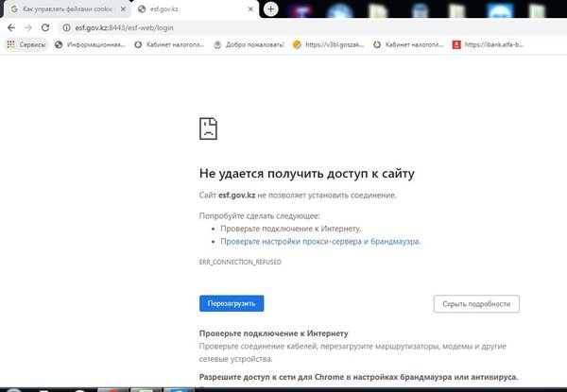Click the Перезагрузить button
Viewport: 567px width, 392px height.
click(232, 303)
